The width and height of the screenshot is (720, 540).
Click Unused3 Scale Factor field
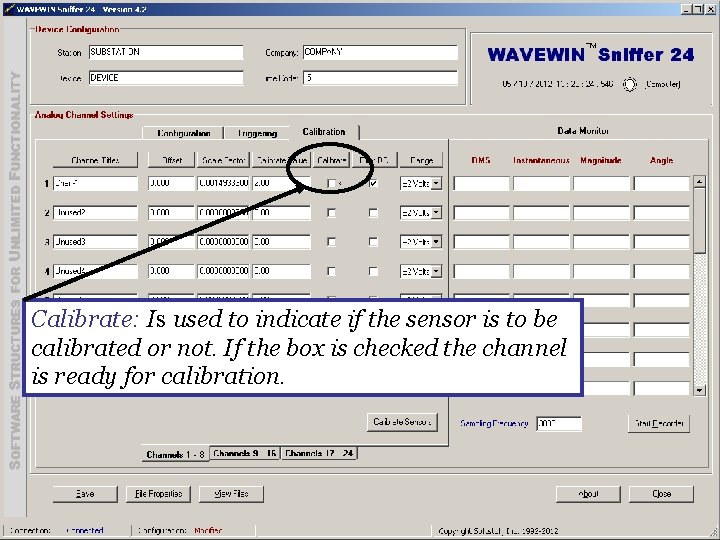(x=224, y=242)
